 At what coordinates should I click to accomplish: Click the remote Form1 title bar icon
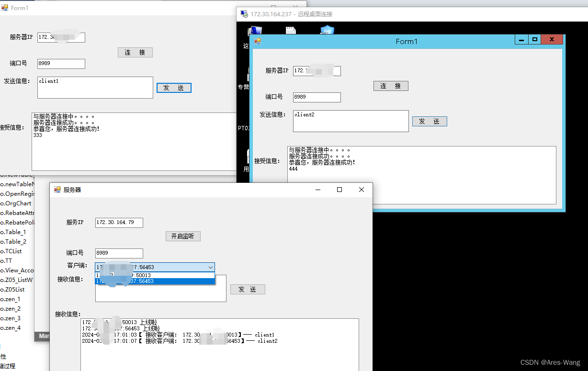tap(257, 42)
